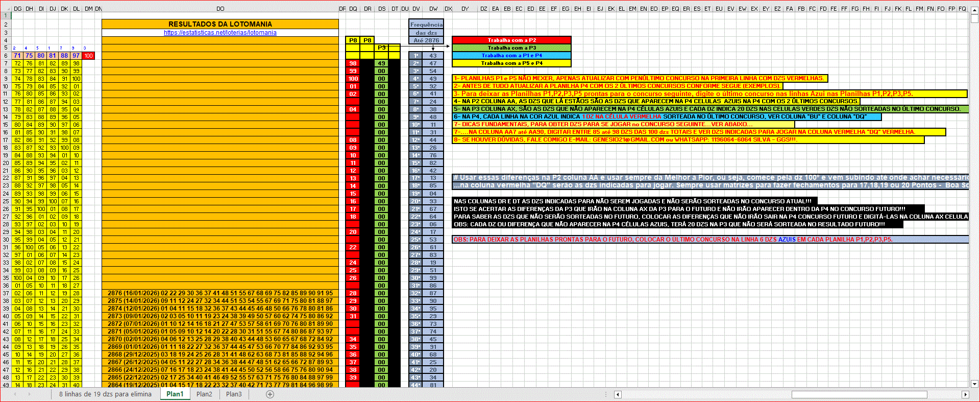
Task: Select column header DO
Action: click(220, 9)
